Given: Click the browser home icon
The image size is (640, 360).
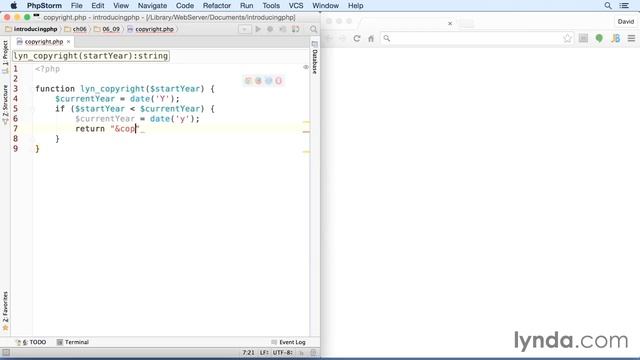Looking at the screenshot, I should pos(371,38).
